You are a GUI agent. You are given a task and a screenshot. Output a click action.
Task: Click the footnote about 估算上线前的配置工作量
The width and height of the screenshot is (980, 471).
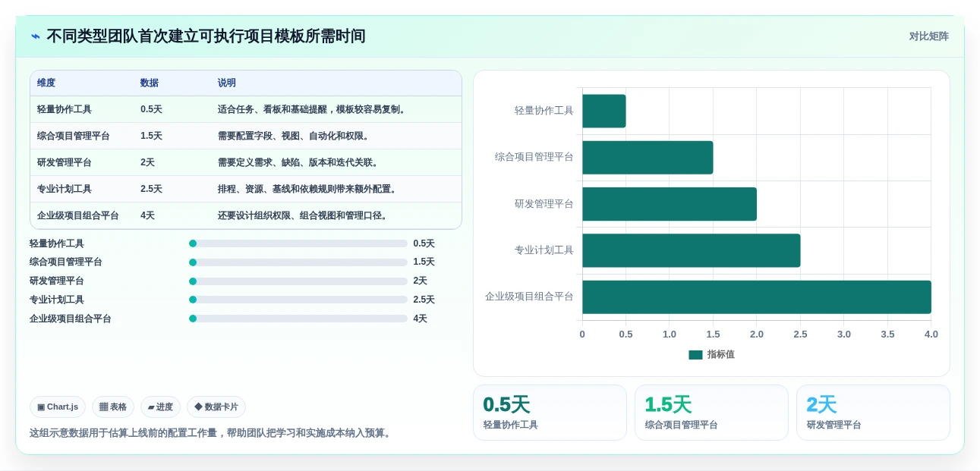(213, 433)
